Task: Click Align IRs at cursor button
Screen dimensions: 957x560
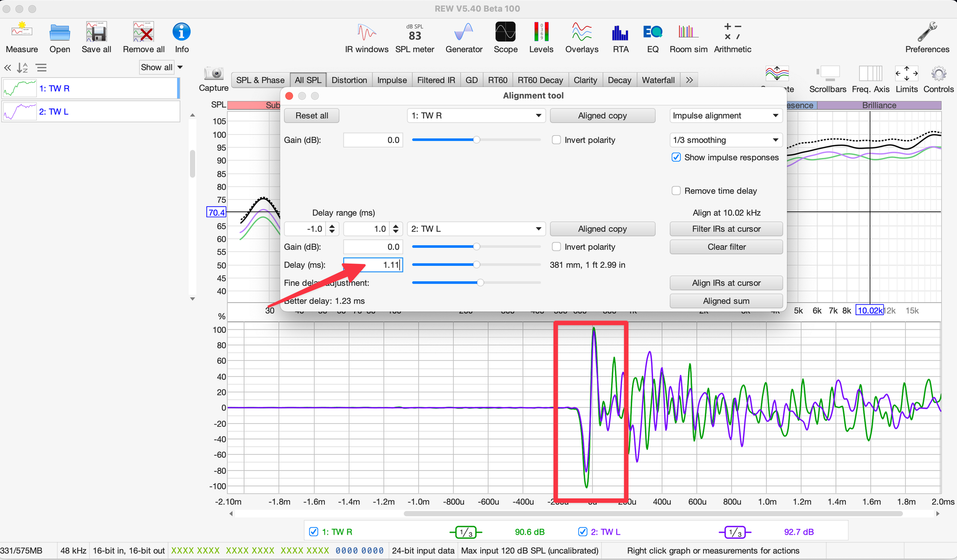Action: click(726, 283)
